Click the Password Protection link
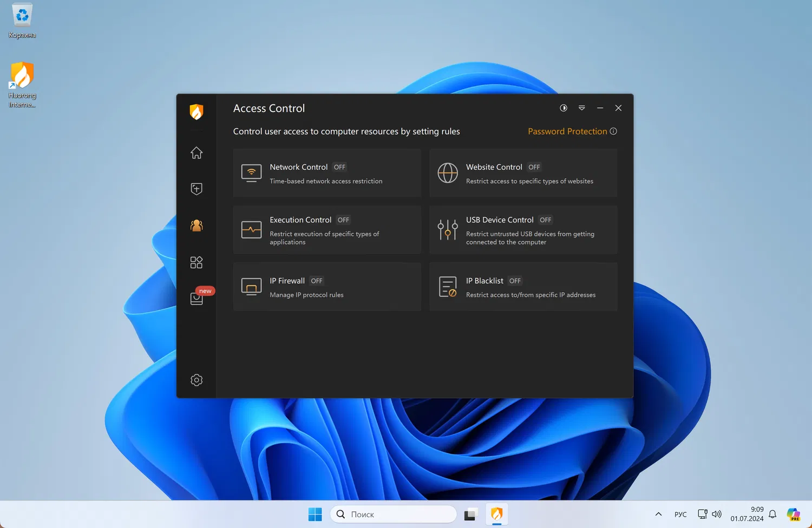The width and height of the screenshot is (812, 528). click(x=567, y=131)
